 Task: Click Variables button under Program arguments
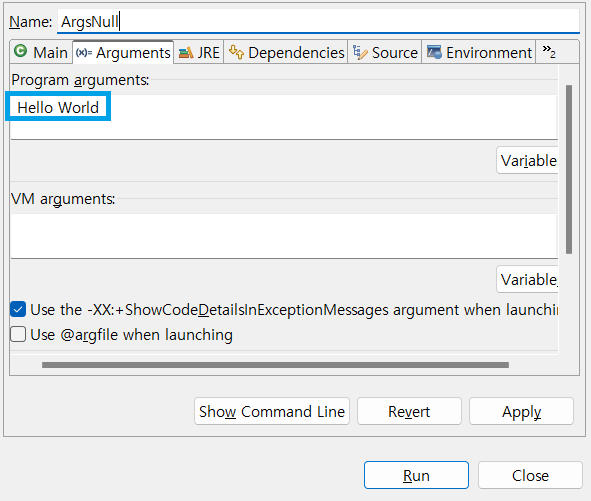coord(528,161)
